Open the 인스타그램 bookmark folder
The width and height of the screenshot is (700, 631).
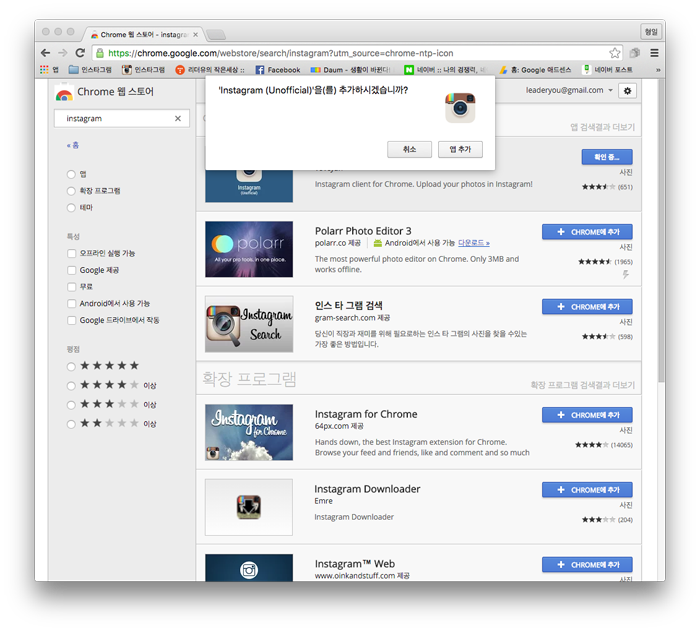tap(90, 70)
